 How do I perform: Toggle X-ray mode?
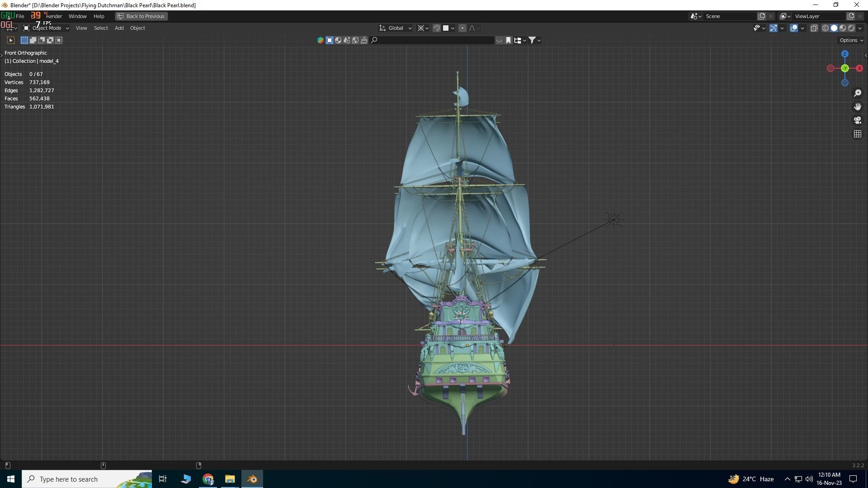(814, 28)
